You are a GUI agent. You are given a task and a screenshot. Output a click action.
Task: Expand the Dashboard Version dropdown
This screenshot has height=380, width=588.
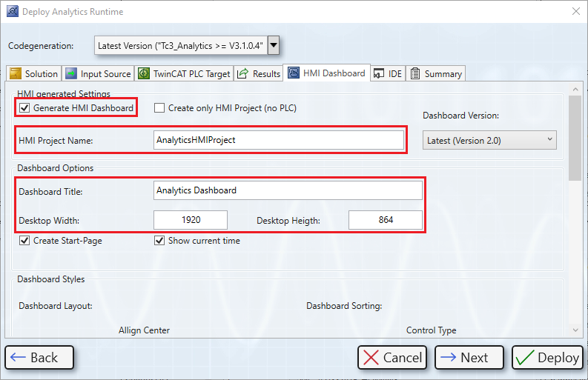pos(489,140)
